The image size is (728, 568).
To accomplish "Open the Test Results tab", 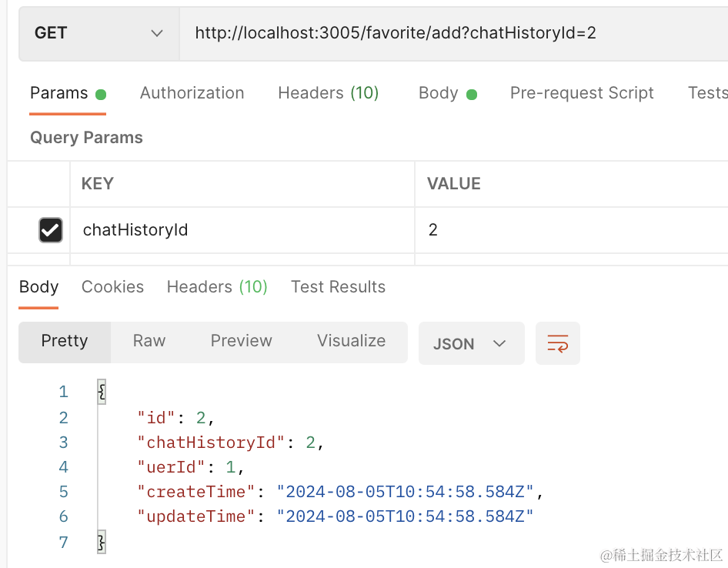I will (338, 287).
